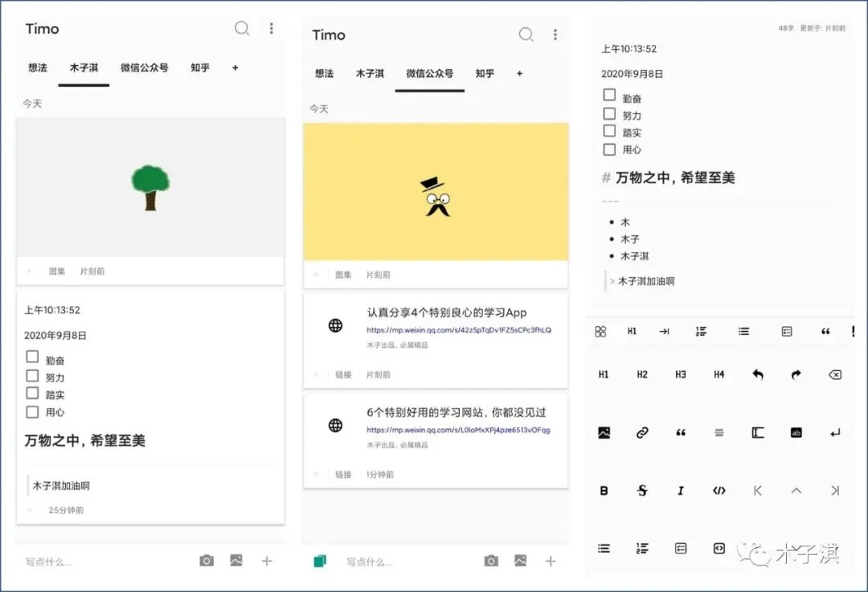Insert a code block with the boxed <> icon
This screenshot has width=868, height=592.
click(x=719, y=549)
